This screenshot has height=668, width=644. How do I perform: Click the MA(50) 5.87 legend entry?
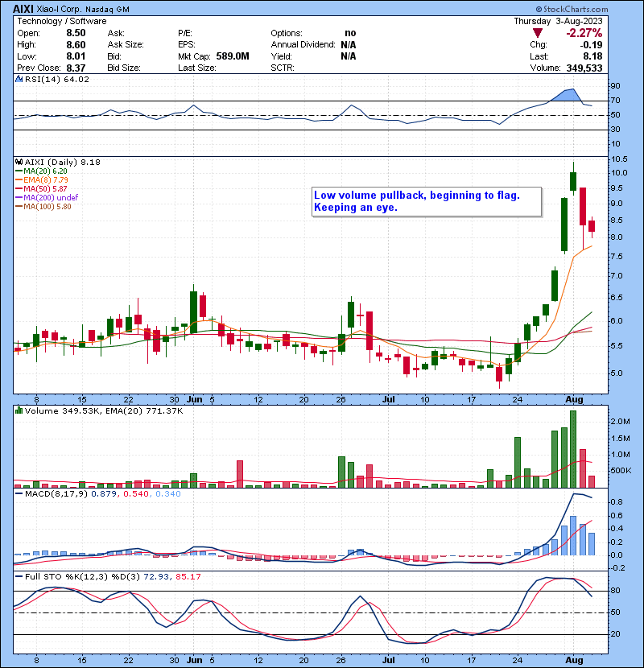41,188
